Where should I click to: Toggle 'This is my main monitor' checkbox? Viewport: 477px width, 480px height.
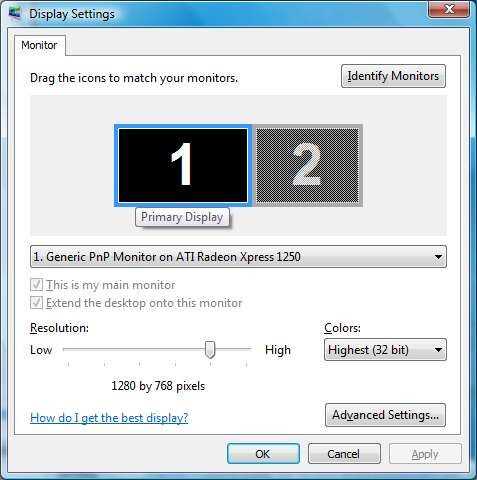[x=36, y=285]
